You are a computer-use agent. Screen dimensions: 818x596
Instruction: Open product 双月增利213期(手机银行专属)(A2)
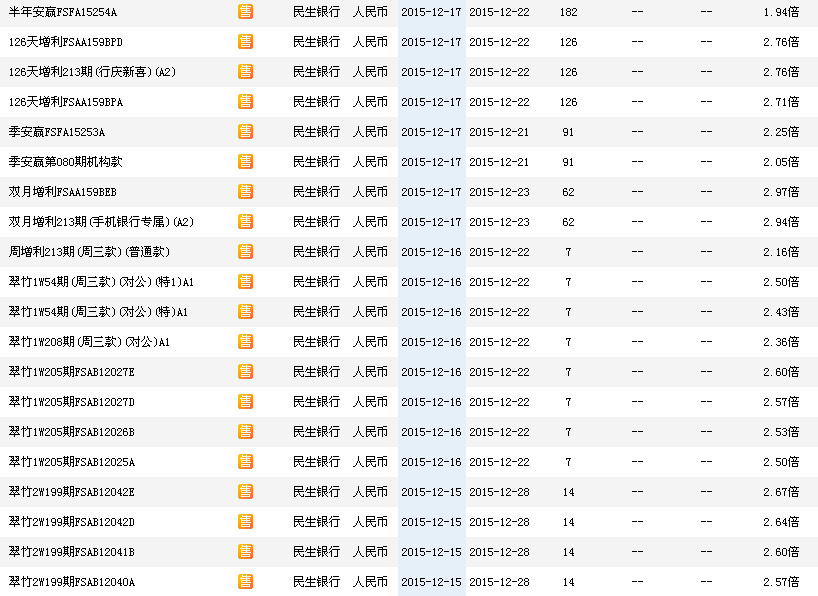101,222
